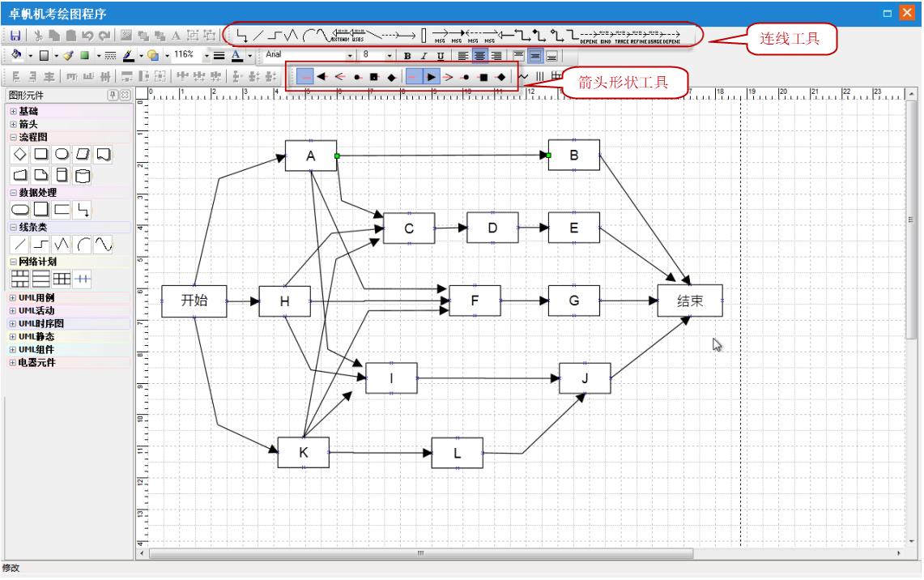This screenshot has height=580, width=924.
Task: Pick the filled triangle start arrowhead
Action: 321,77
